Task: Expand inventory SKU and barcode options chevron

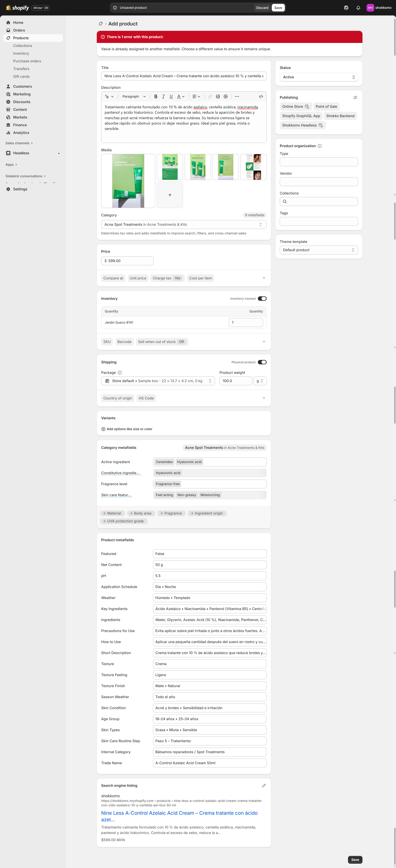Action: click(264, 342)
